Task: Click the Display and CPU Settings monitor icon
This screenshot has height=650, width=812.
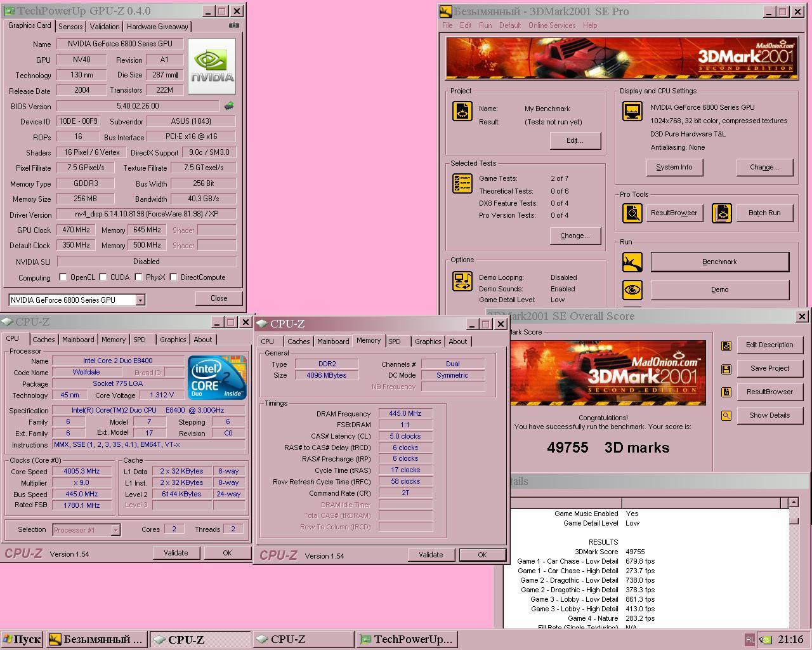Action: pyautogui.click(x=632, y=110)
